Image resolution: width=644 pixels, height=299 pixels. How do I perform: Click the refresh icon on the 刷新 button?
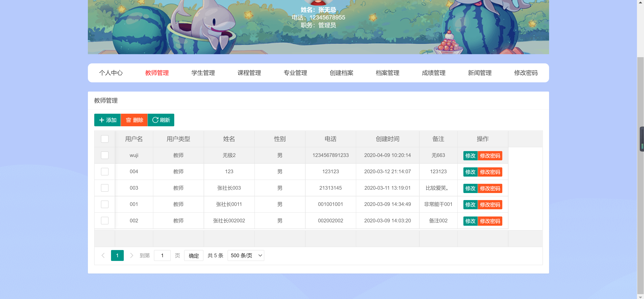tap(155, 120)
